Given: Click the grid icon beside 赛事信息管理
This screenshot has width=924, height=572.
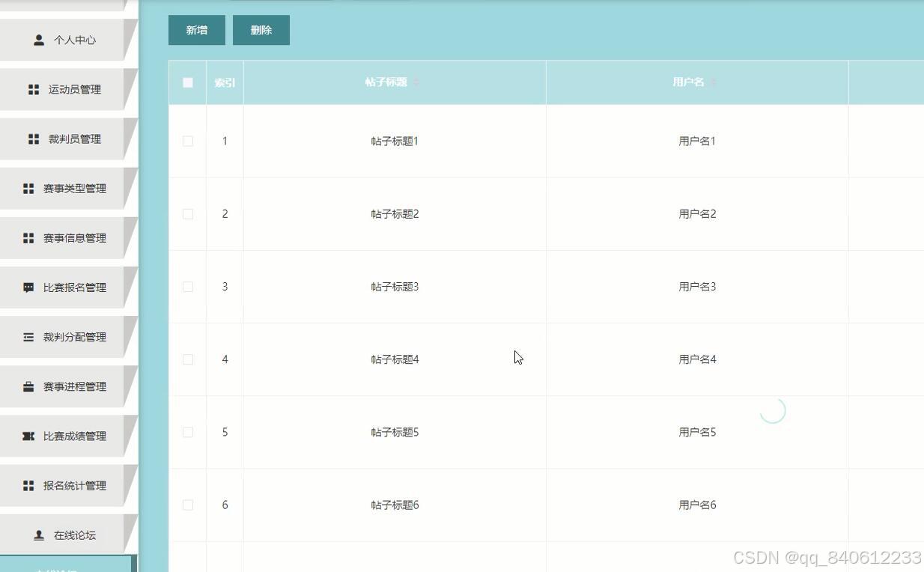Looking at the screenshot, I should pos(28,238).
